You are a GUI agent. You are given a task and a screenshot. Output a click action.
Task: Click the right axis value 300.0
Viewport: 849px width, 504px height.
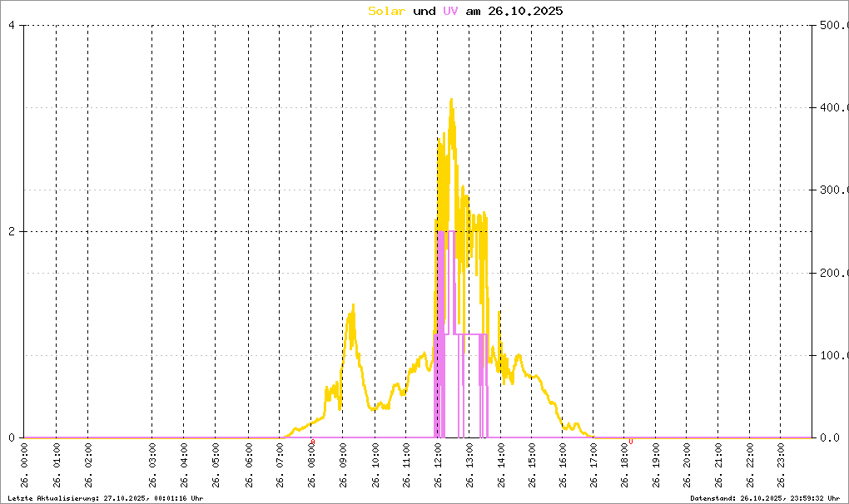coord(829,190)
